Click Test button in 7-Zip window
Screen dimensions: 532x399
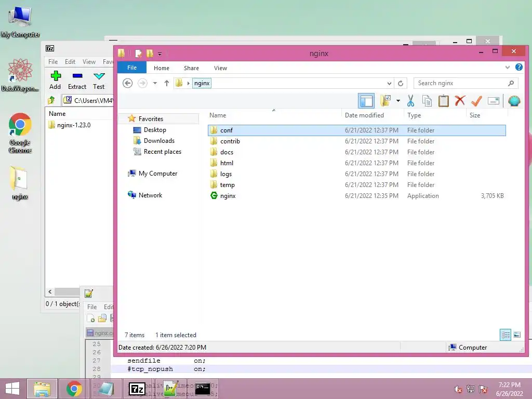click(99, 81)
